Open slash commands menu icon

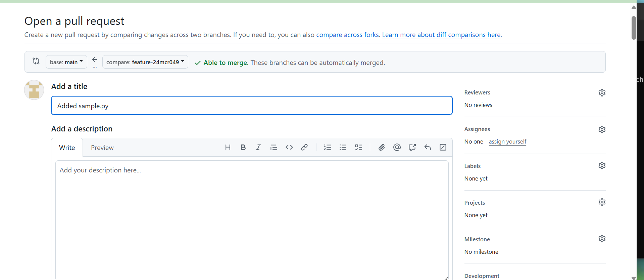coord(443,147)
